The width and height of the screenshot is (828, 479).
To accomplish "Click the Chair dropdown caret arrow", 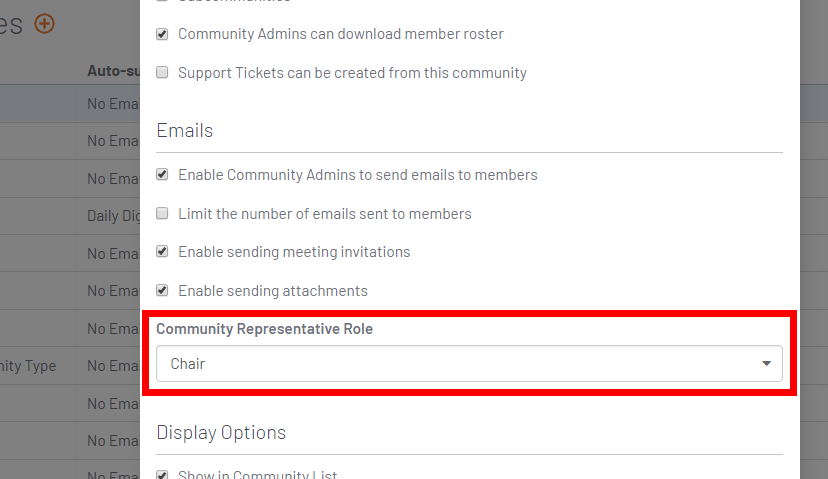I will click(x=766, y=363).
